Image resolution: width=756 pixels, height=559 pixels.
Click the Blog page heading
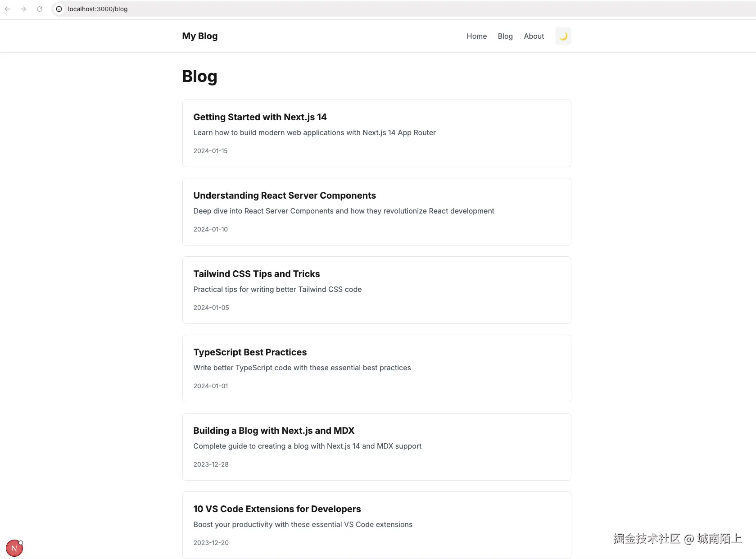pyautogui.click(x=199, y=77)
